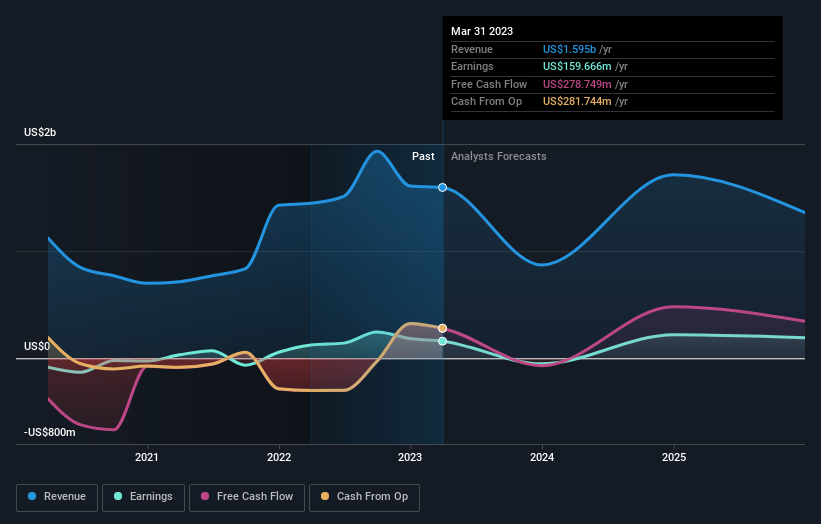
Task: Click the US$278.749m free cash flow value
Action: click(x=577, y=84)
